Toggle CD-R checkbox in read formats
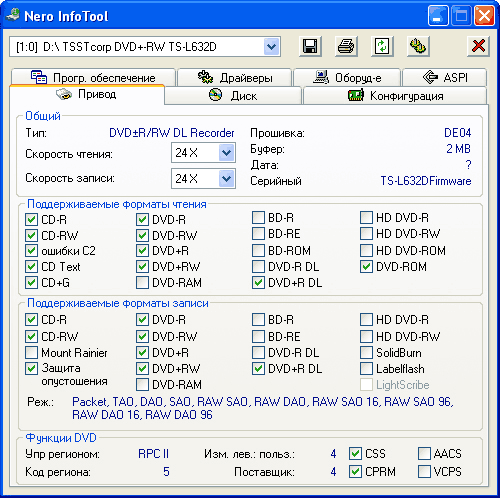500x498 pixels. pyautogui.click(x=31, y=220)
